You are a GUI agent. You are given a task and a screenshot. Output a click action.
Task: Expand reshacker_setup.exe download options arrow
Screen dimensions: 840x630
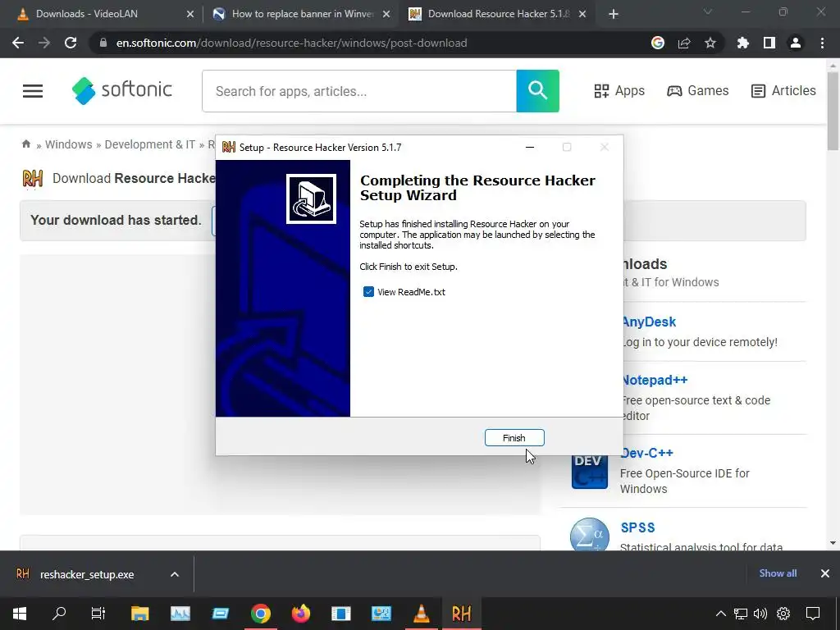pos(175,574)
